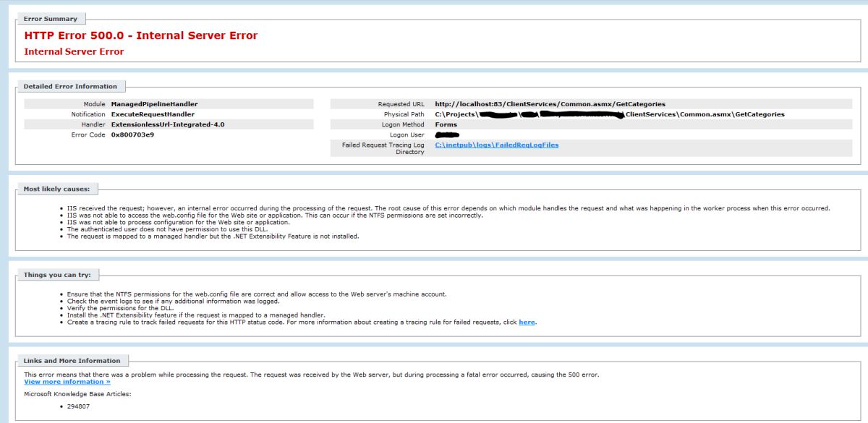868x423 pixels.
Task: Click the 'This error means' explanation text
Action: pyautogui.click(x=311, y=375)
